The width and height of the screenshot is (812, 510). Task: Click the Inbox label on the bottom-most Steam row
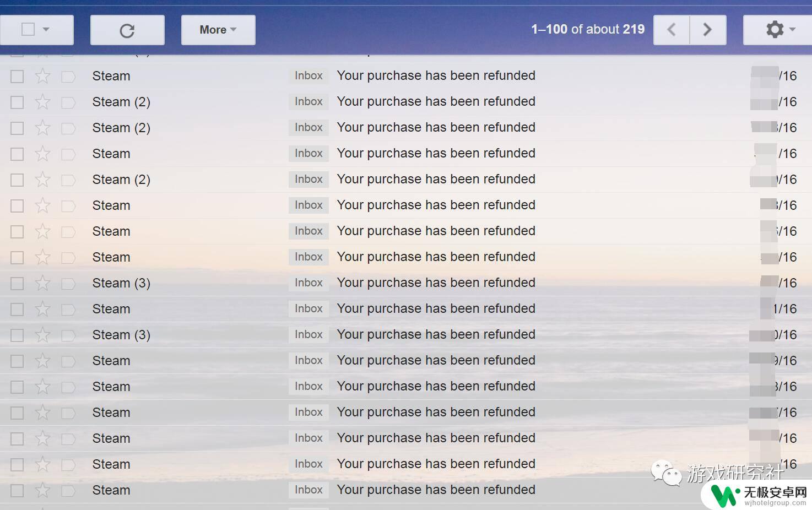point(308,490)
